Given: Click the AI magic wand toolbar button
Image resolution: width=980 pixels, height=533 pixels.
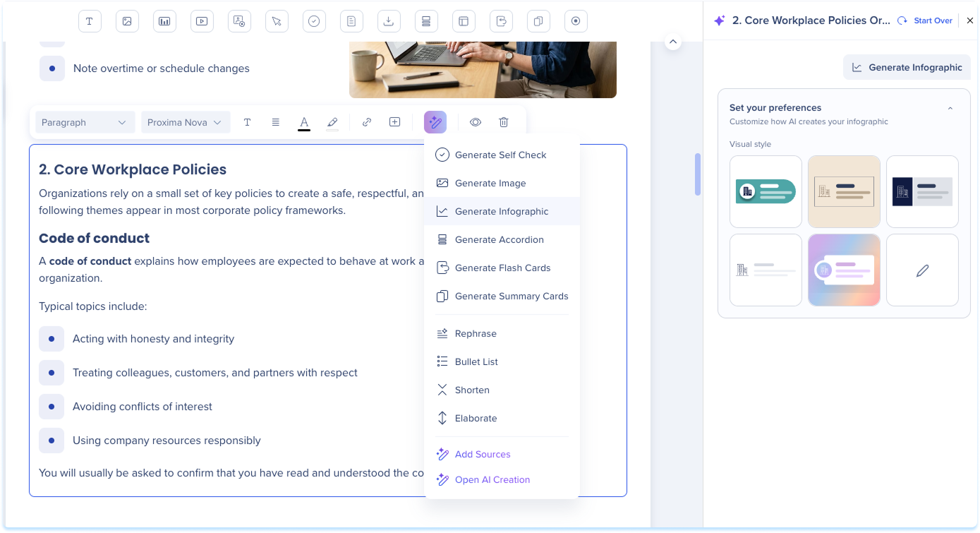Looking at the screenshot, I should (x=435, y=122).
